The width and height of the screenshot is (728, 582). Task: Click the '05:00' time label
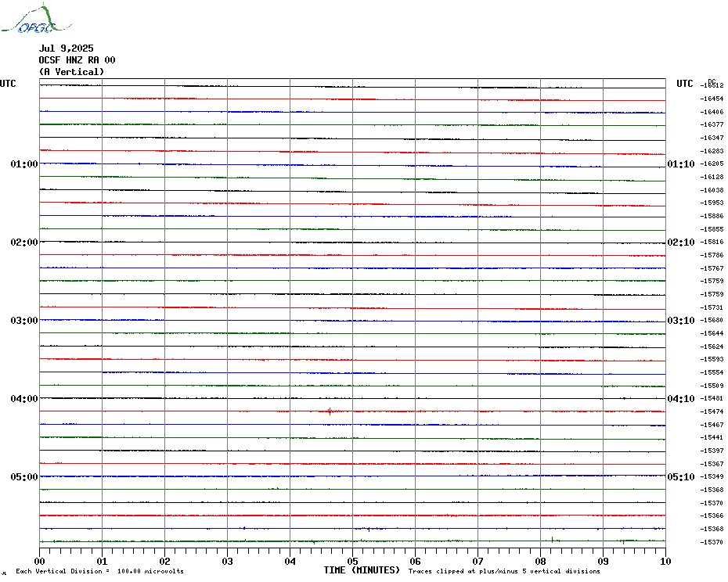pos(24,477)
